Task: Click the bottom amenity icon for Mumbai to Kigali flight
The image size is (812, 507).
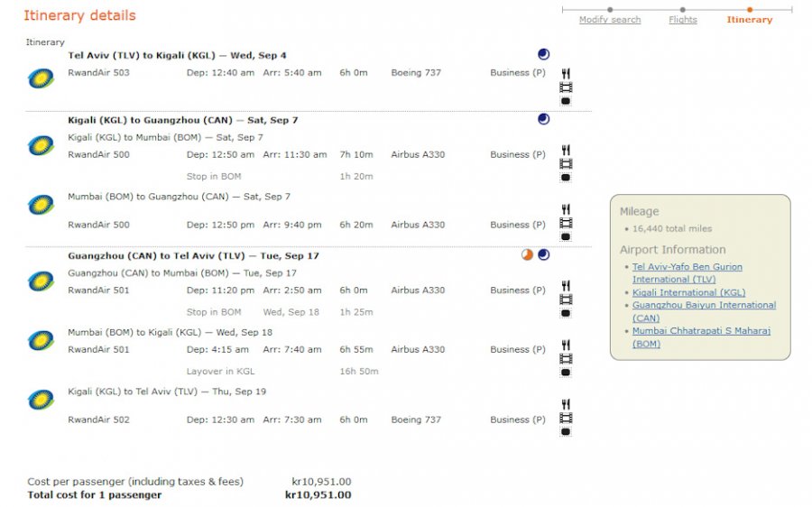Action: [x=566, y=373]
